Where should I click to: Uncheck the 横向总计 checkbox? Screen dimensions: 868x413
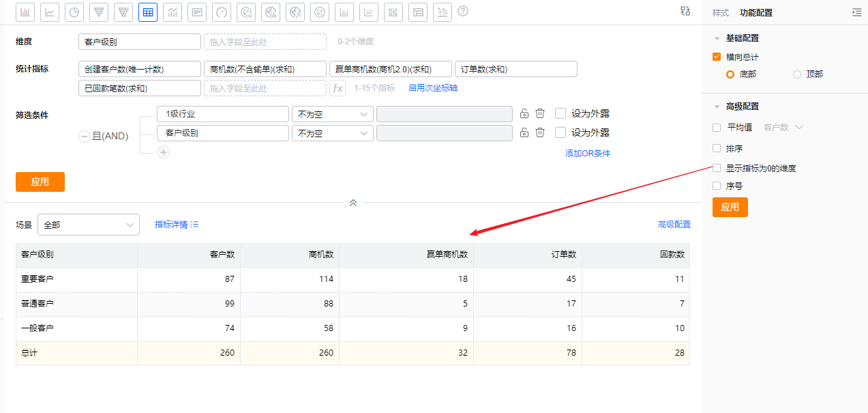pyautogui.click(x=717, y=57)
